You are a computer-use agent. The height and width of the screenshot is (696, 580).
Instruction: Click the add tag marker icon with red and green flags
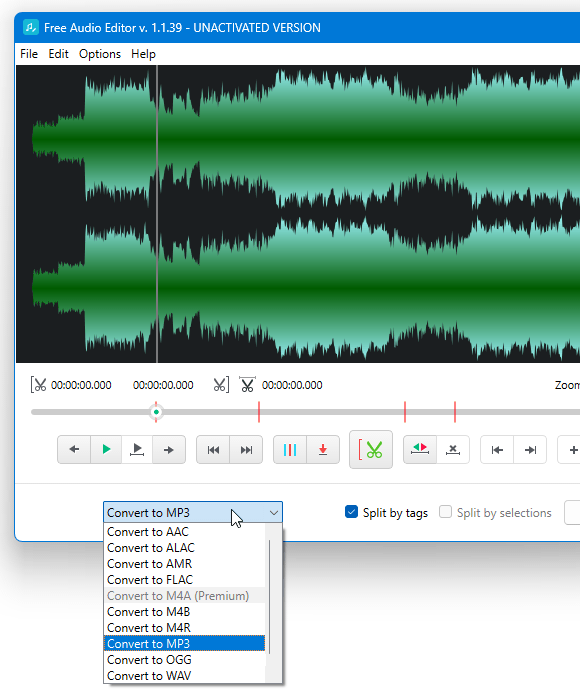tap(420, 450)
